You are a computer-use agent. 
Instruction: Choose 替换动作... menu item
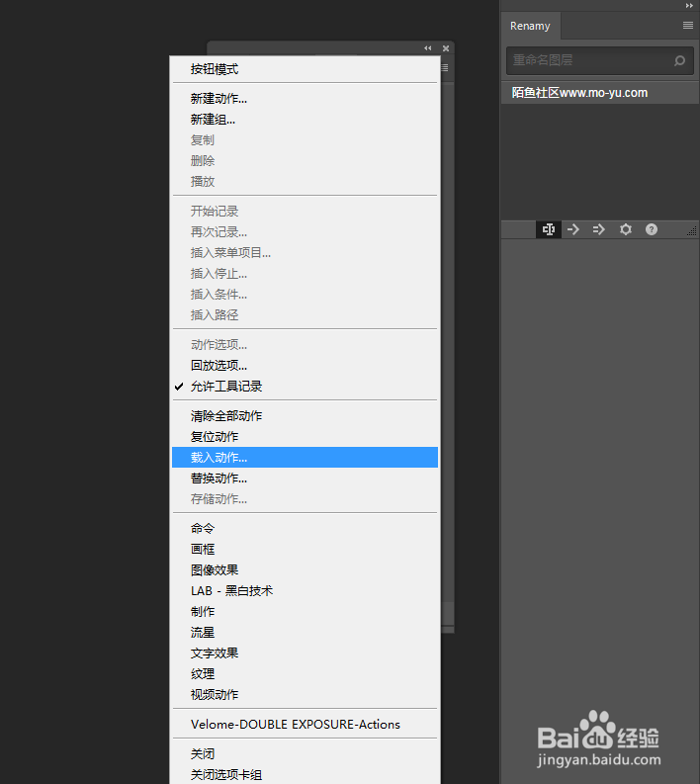pyautogui.click(x=305, y=479)
